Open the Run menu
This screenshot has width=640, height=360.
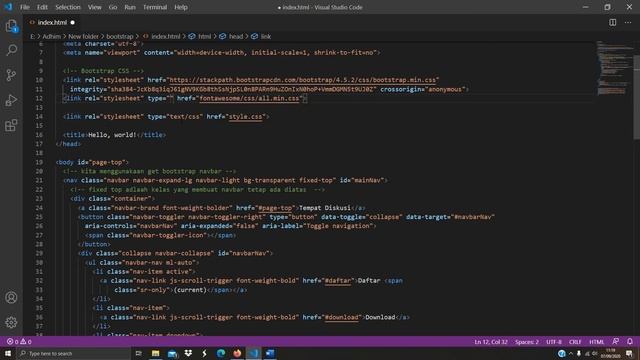coord(130,7)
